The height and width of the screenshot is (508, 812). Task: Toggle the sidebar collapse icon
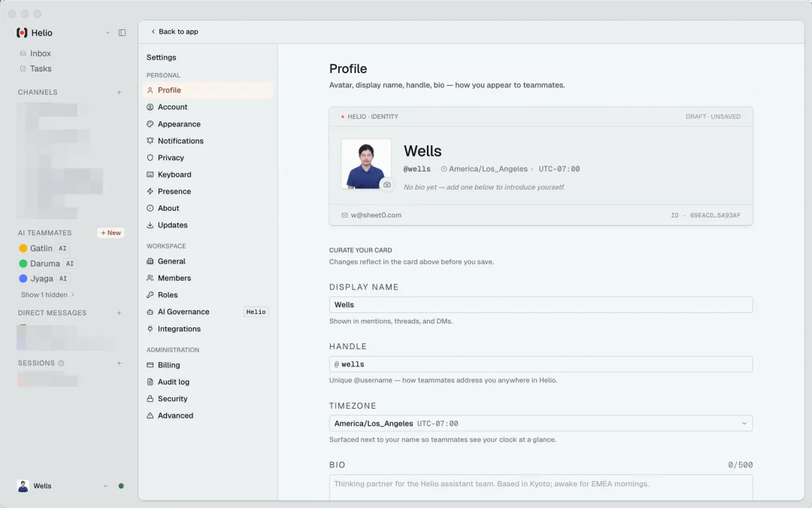tap(123, 33)
